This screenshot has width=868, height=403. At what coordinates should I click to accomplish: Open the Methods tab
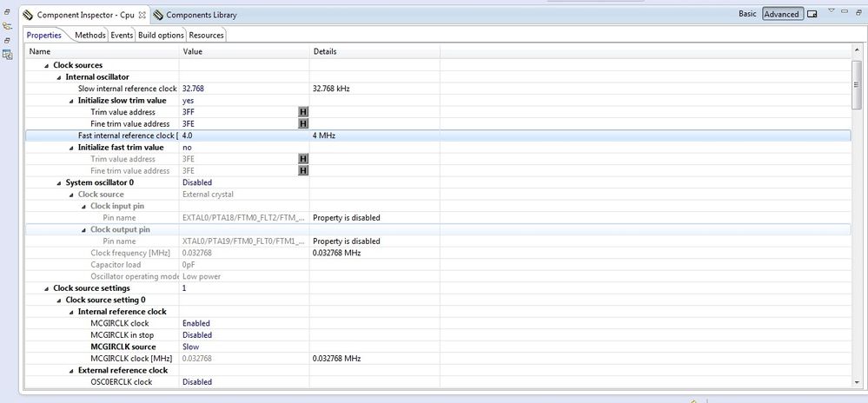(x=90, y=35)
